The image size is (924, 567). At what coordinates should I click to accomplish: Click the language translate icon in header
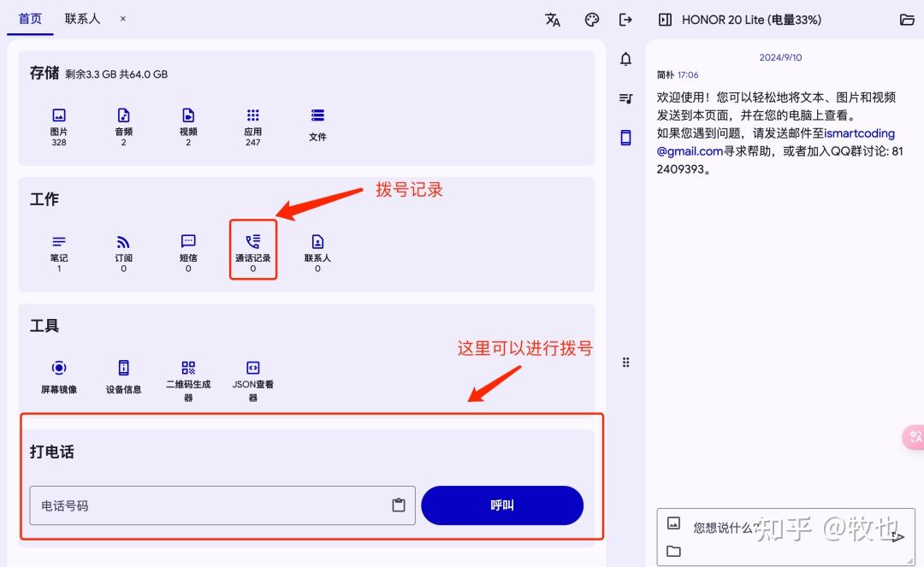(553, 20)
